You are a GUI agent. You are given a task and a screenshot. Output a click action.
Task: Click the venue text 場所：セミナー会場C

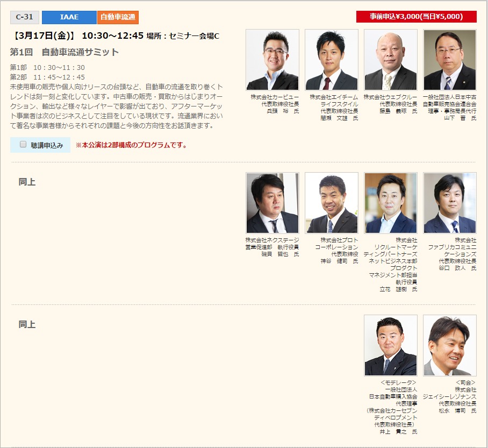click(x=183, y=37)
